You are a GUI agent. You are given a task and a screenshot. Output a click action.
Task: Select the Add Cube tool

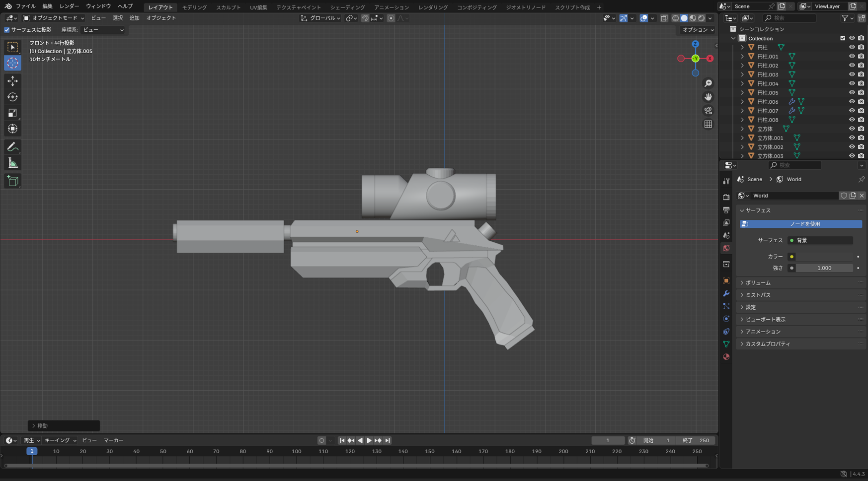(x=12, y=181)
